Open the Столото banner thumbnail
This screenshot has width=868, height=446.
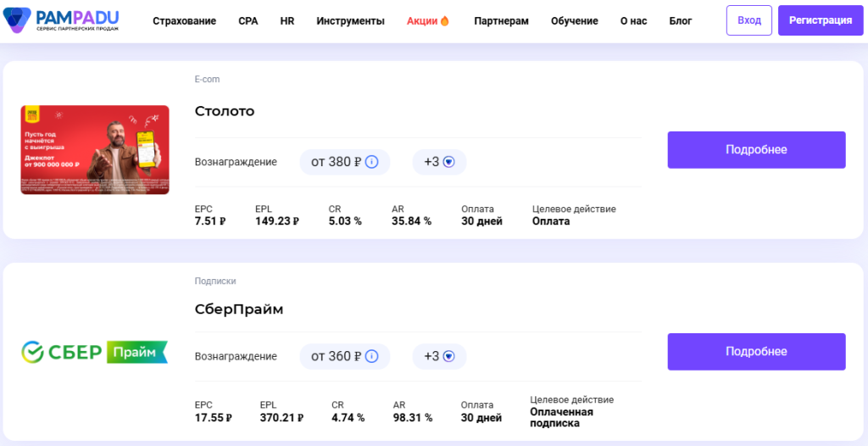[95, 149]
